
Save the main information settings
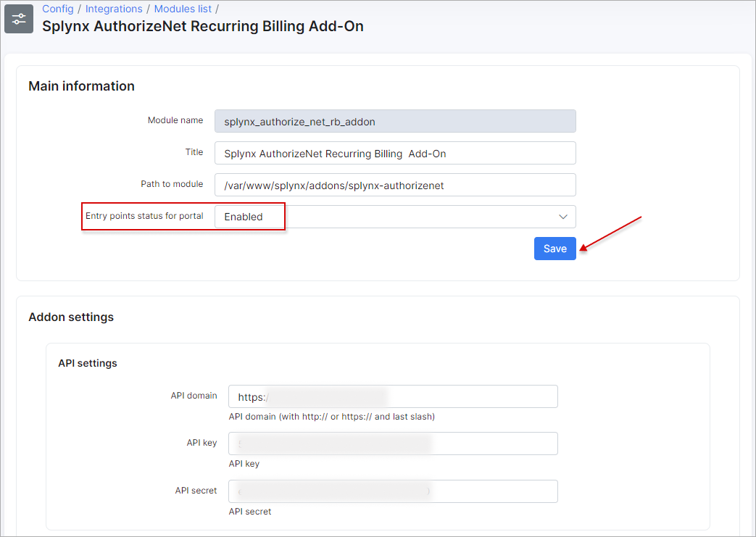coord(555,249)
